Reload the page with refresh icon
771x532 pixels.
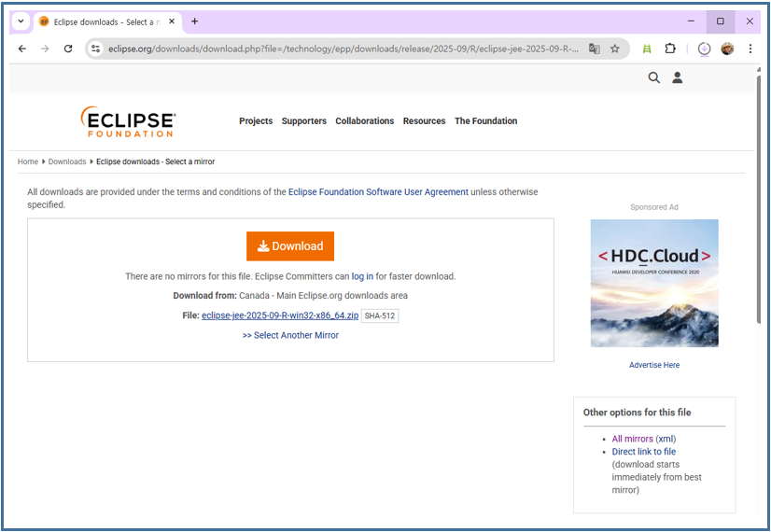(x=68, y=49)
